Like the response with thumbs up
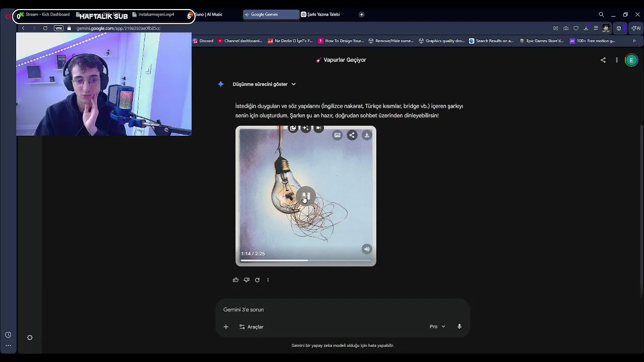Image resolution: width=644 pixels, height=362 pixels. [x=235, y=280]
